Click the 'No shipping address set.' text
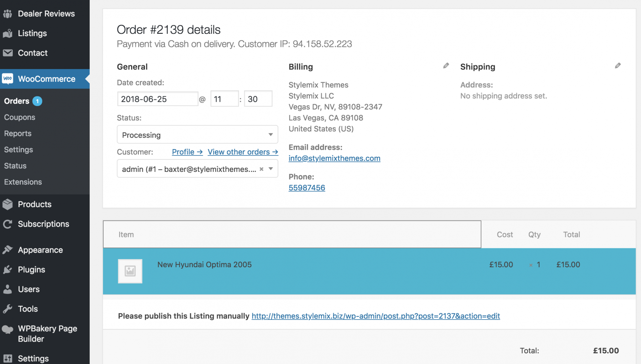The width and height of the screenshot is (641, 364). coord(504,96)
